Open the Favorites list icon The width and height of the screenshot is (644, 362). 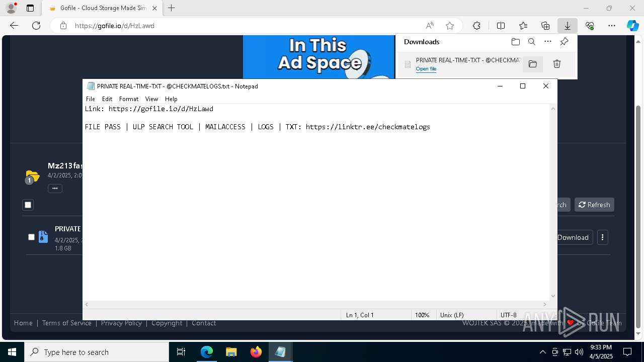pyautogui.click(x=523, y=26)
